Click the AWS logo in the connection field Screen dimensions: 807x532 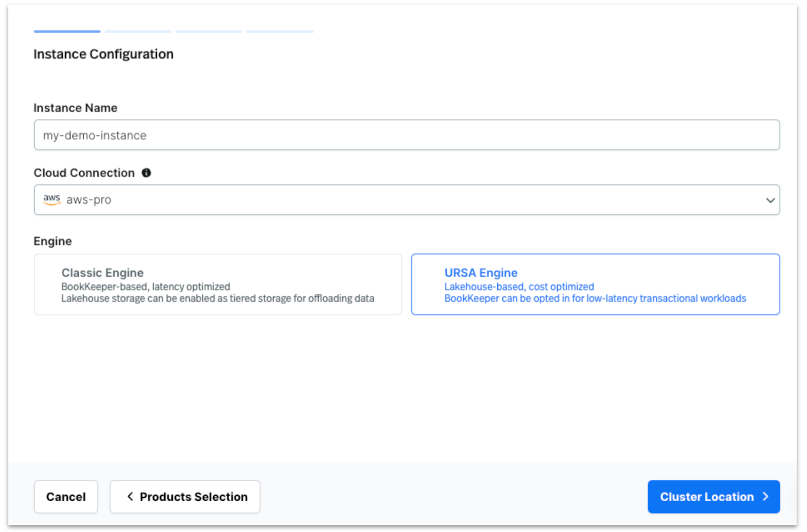point(51,199)
